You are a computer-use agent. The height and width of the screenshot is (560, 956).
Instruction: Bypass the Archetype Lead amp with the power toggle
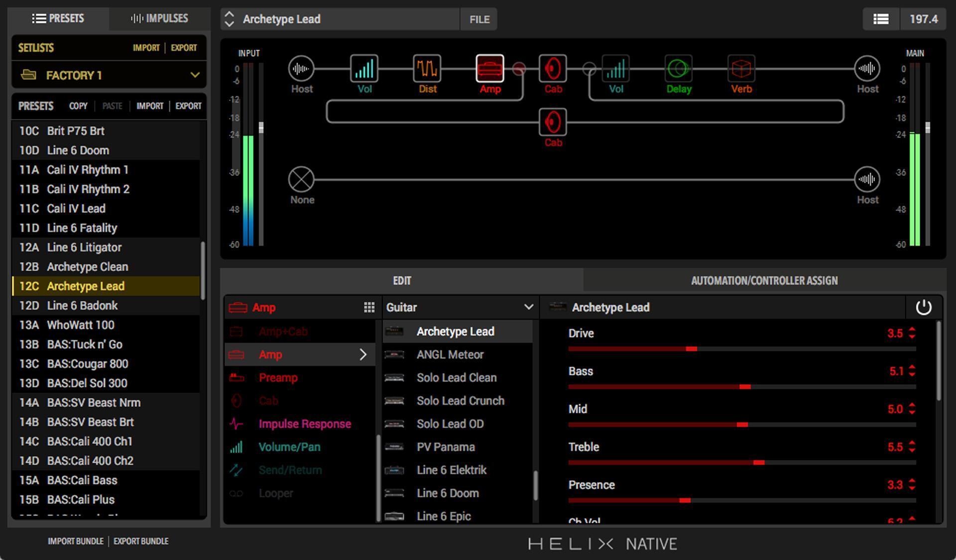pos(924,307)
